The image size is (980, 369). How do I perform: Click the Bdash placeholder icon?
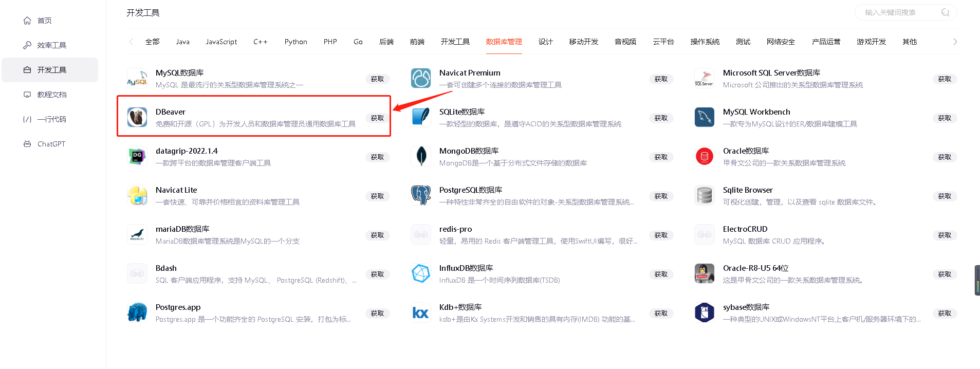pos(137,274)
